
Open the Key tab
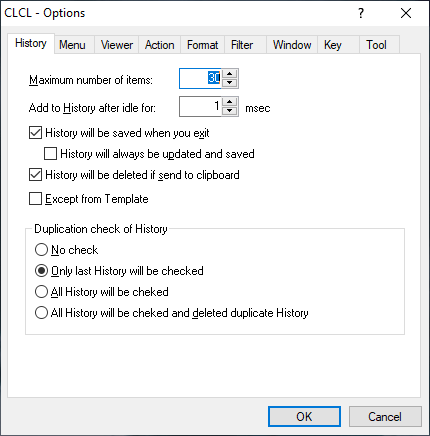[333, 45]
